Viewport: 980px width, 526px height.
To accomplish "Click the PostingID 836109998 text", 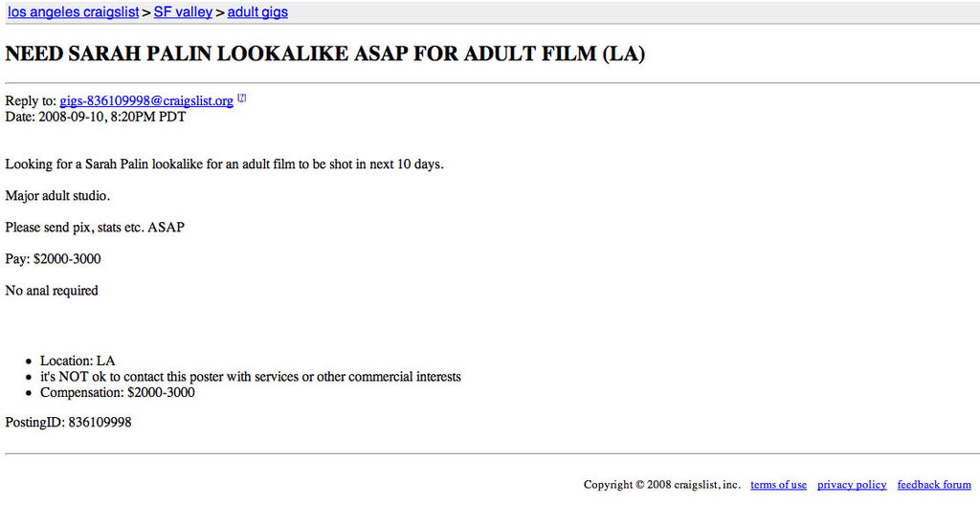I will [68, 422].
